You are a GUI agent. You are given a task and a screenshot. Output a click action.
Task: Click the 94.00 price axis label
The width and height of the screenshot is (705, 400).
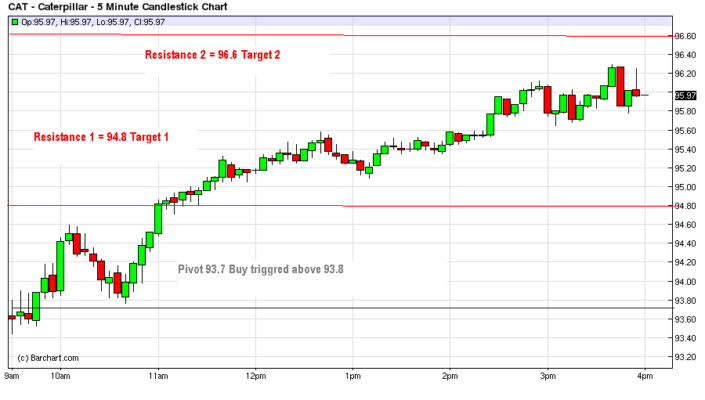pyautogui.click(x=685, y=282)
